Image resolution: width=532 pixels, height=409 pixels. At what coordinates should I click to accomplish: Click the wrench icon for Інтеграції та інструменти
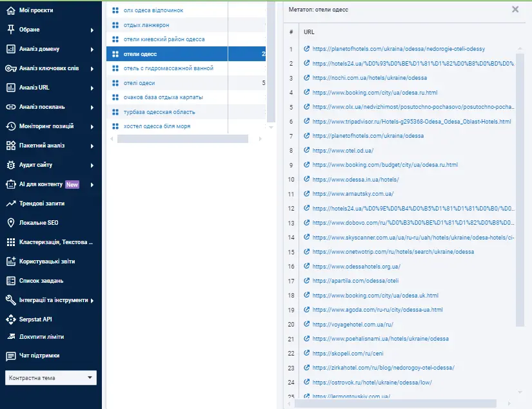[11, 300]
